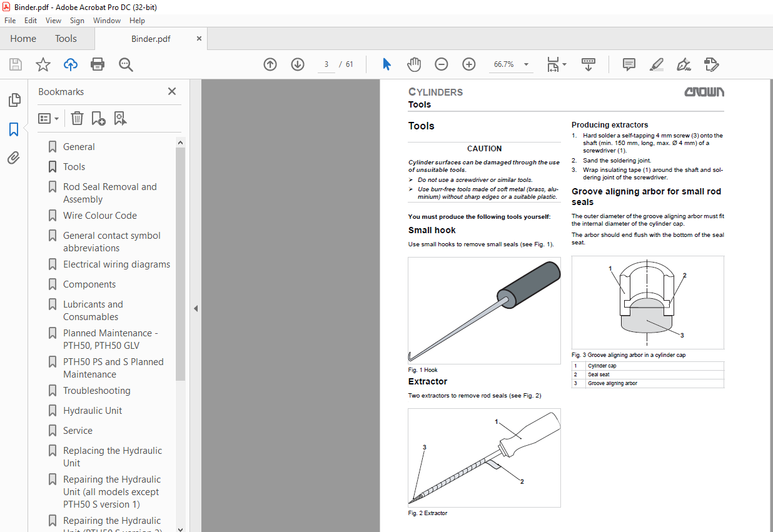Open Repairing the Hydraulic Unit (all models) bookmark
This screenshot has width=773, height=532.
tap(111, 492)
